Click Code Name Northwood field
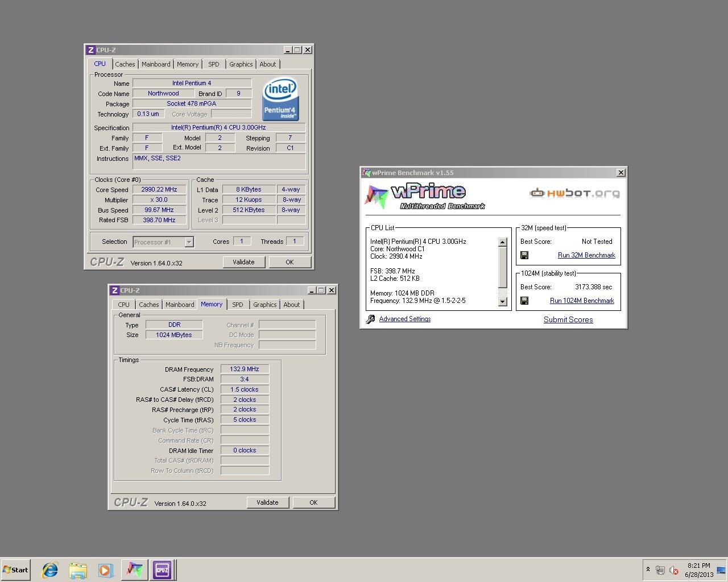728x582 pixels. (163, 93)
